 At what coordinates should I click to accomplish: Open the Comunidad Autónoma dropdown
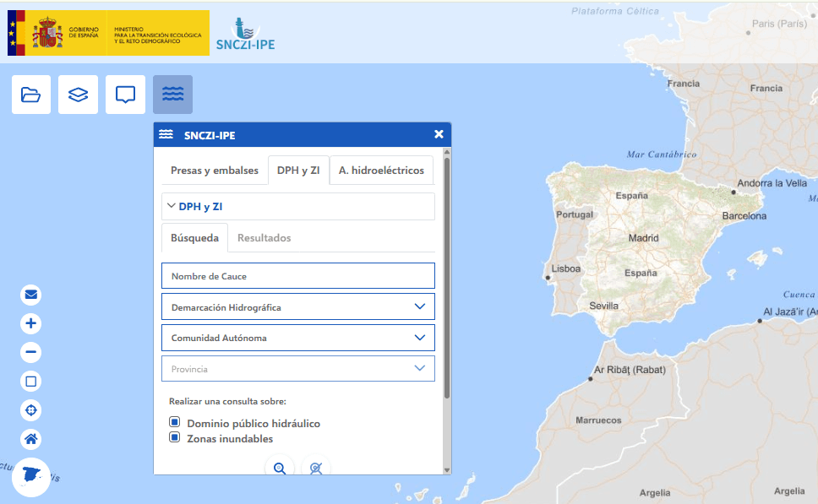298,338
